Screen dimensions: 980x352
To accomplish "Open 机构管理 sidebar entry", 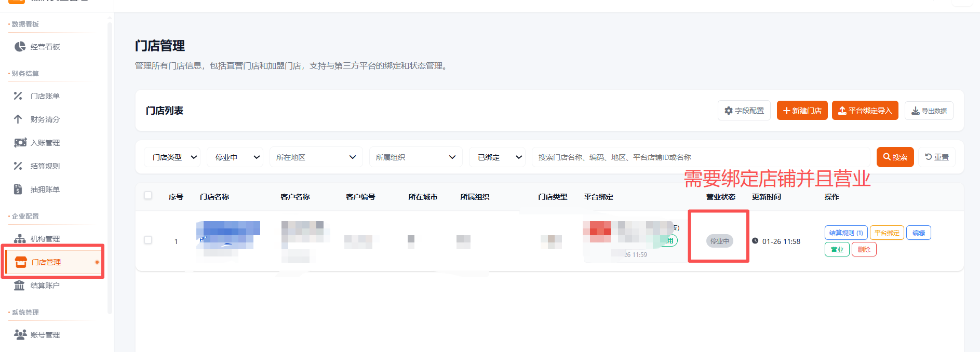I will click(x=45, y=239).
